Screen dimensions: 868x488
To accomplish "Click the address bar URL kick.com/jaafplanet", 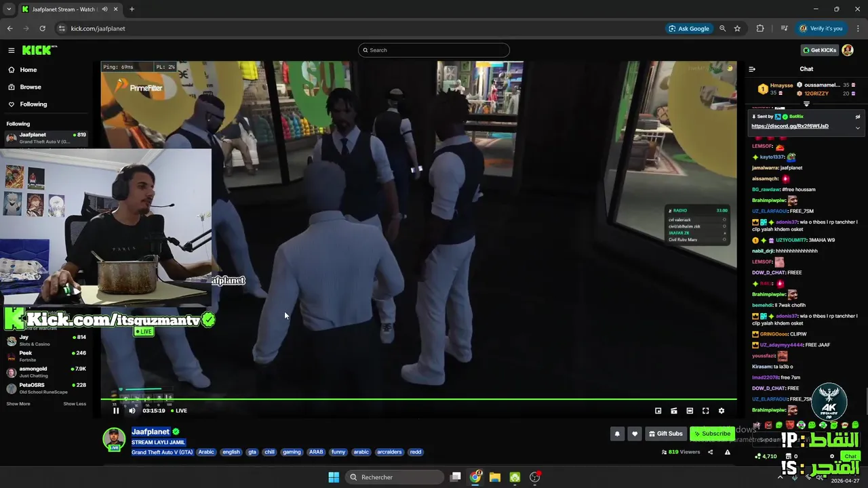I will 98,28.
